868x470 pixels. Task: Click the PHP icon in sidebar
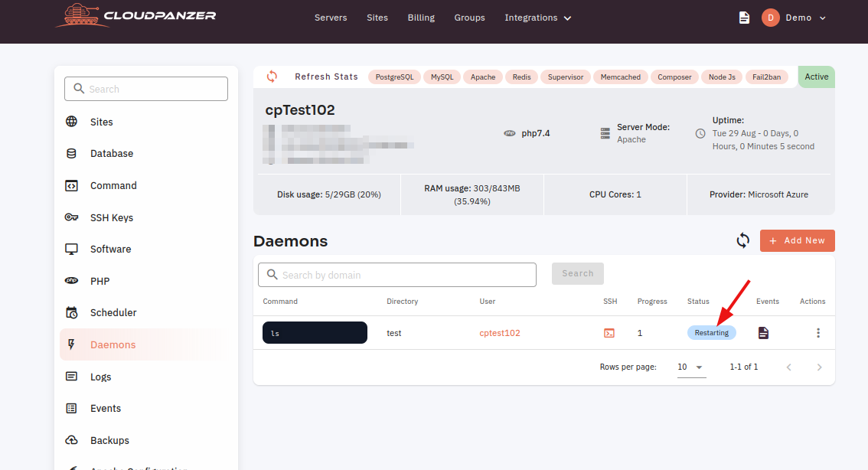coord(71,281)
